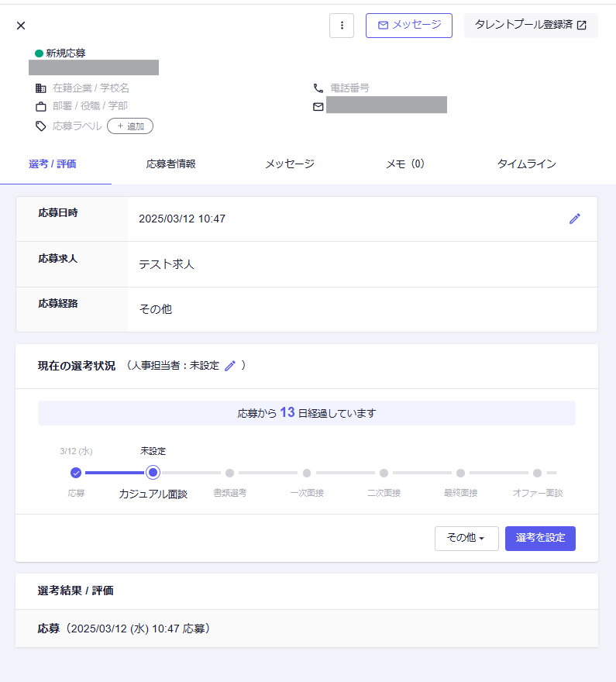Click the 二次面接 stage dot

tap(384, 473)
